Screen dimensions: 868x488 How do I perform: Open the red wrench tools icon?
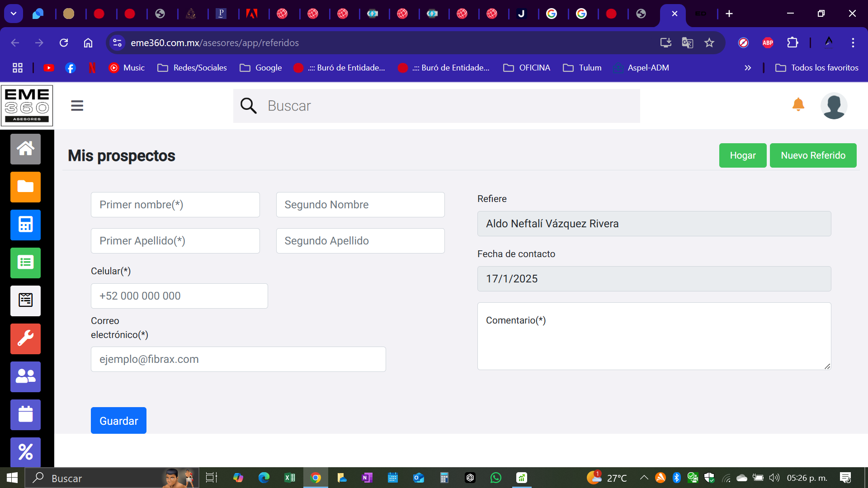click(25, 338)
